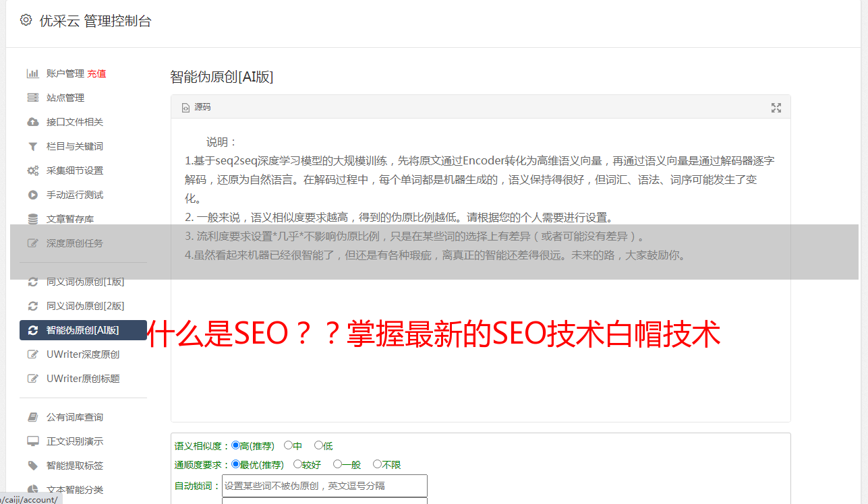
Task: Click the bar chart icon next to 账户管理
Action: click(x=32, y=73)
